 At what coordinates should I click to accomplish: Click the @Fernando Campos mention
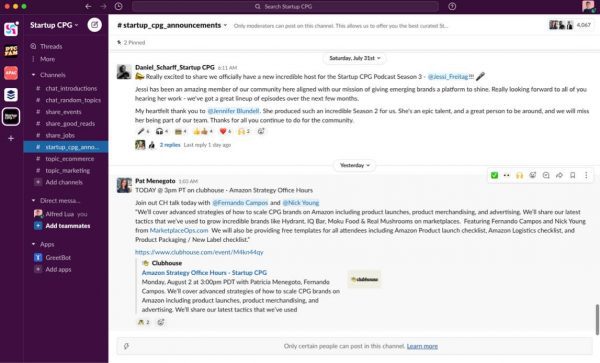240,203
